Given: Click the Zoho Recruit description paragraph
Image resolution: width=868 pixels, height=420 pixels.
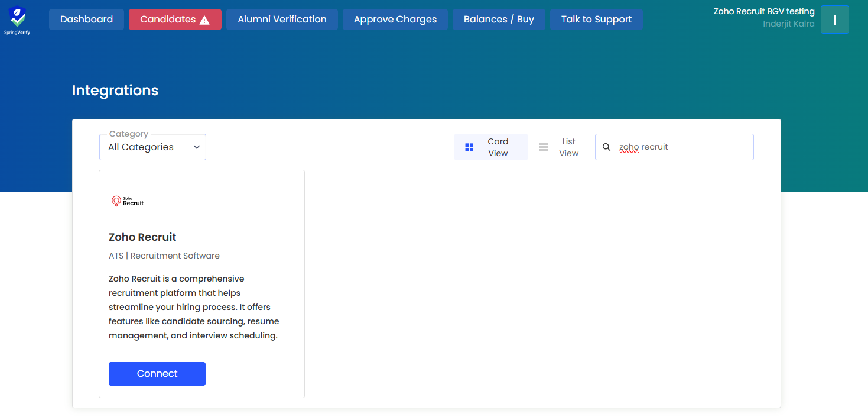Looking at the screenshot, I should coord(194,307).
